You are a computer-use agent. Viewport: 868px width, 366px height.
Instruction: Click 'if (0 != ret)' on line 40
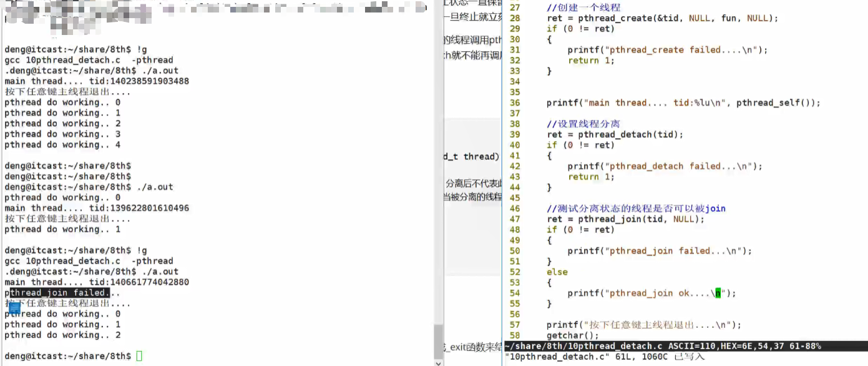point(580,145)
